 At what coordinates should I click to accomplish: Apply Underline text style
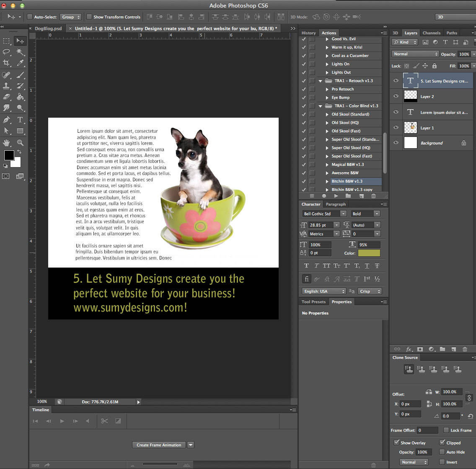(367, 266)
